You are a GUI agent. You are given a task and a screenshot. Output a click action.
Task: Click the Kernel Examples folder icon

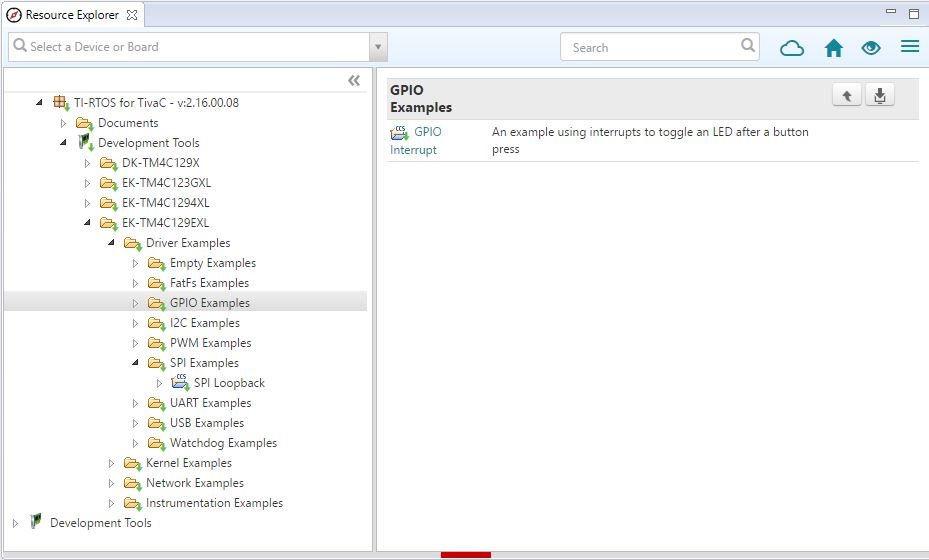pos(133,463)
